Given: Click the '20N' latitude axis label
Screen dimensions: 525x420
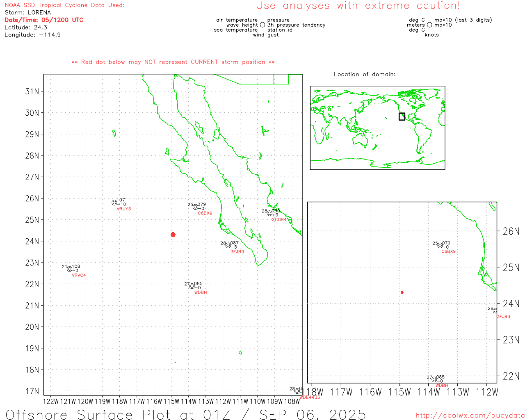Looking at the screenshot, I should tap(32, 327).
